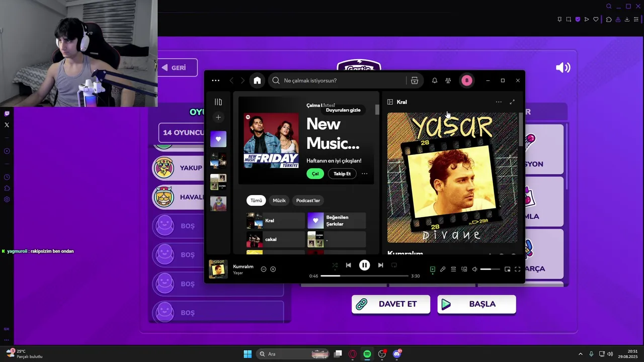Open the Browse icon in Spotify search bar
The width and height of the screenshot is (644, 362).
(415, 80)
